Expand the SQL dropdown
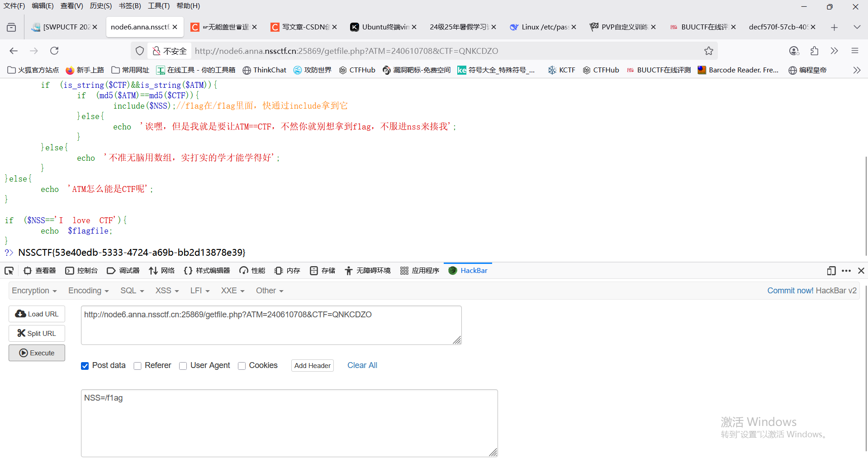 click(x=132, y=291)
